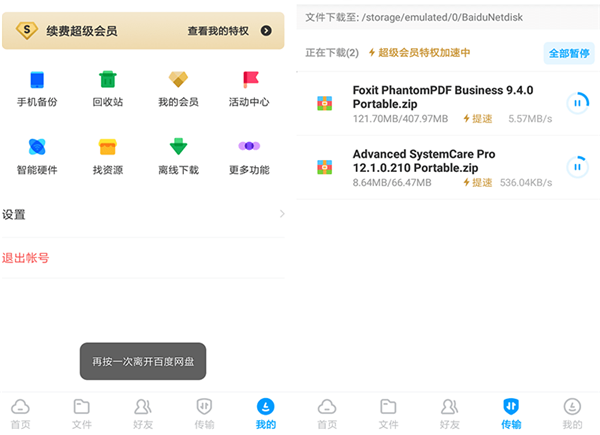
Task: Click zip file icon for Advanced SystemCare
Action: point(324,167)
